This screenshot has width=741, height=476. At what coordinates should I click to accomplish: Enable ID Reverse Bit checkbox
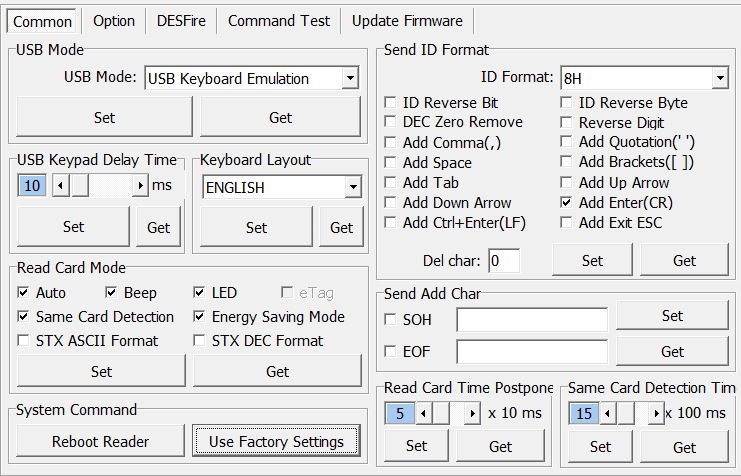[391, 103]
